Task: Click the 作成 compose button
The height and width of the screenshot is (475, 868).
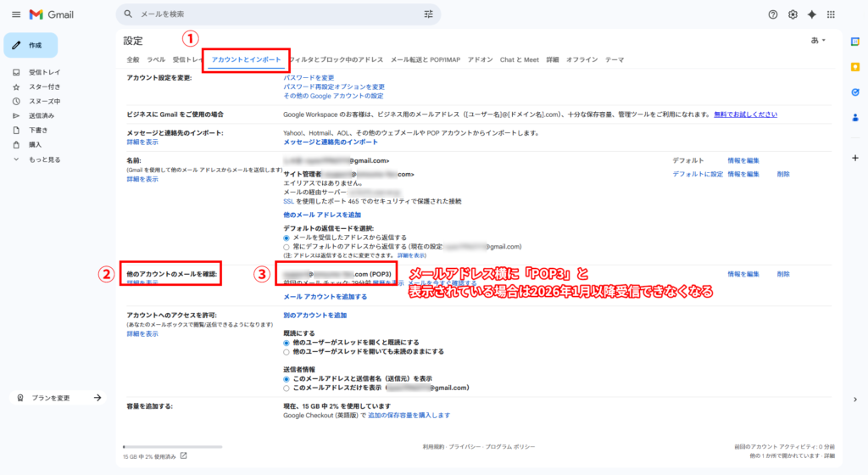Action: tap(31, 45)
